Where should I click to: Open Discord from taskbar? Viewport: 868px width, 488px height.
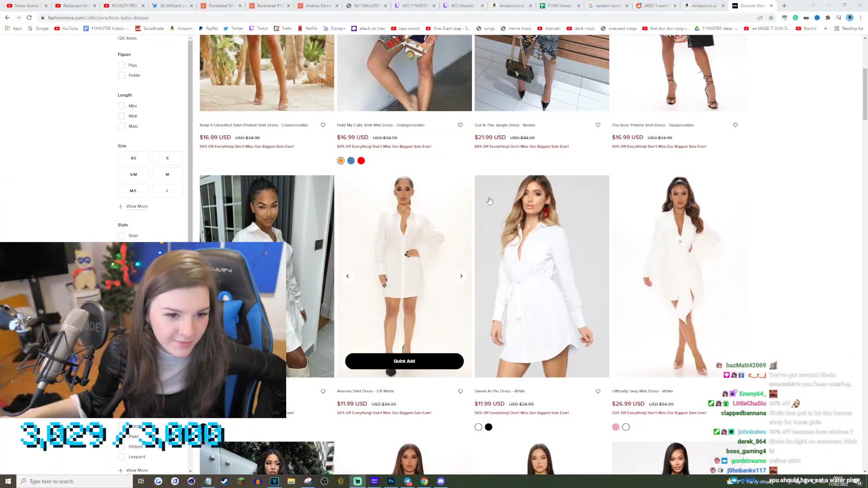tap(441, 481)
